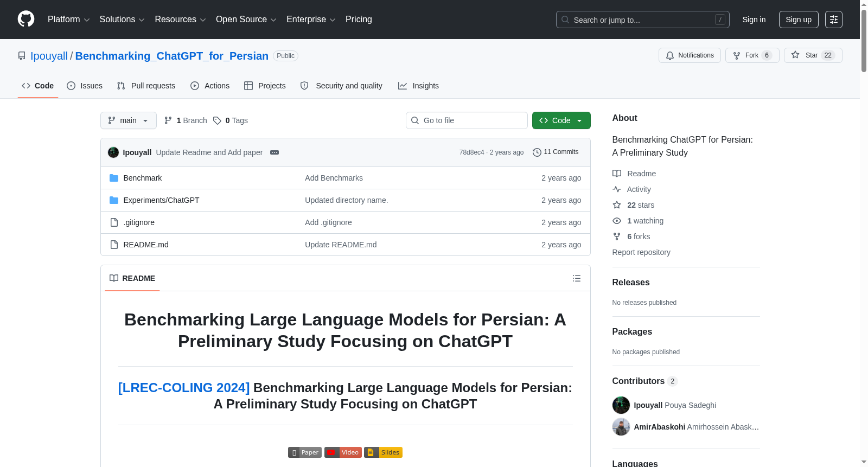Switch to the Issues tab

click(85, 86)
